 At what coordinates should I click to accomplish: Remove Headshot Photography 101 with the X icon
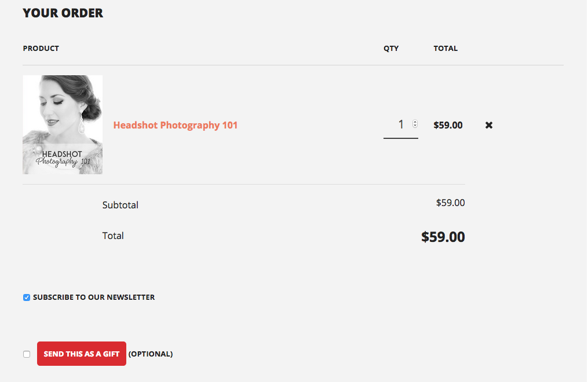(x=488, y=125)
